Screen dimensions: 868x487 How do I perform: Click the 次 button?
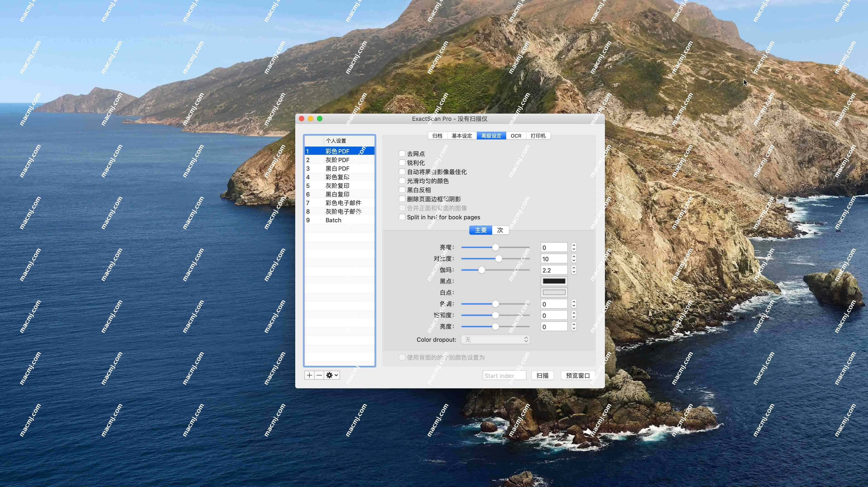pyautogui.click(x=500, y=230)
